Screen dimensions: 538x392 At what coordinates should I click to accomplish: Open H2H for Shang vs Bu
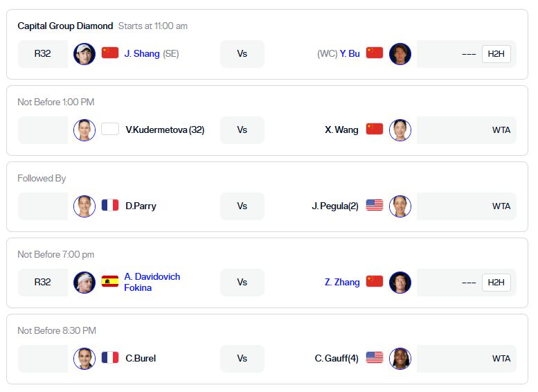pos(496,54)
